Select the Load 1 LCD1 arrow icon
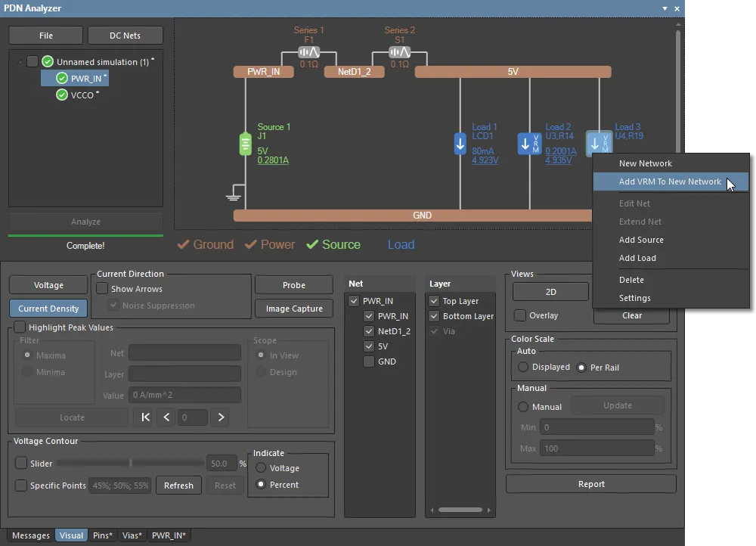This screenshot has height=546, width=756. tap(460, 144)
